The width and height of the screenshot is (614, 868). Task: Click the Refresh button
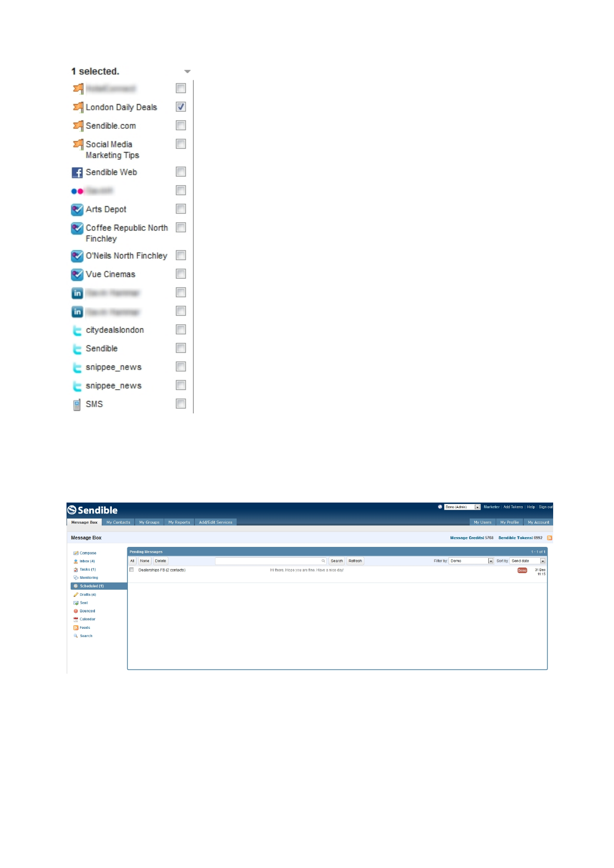[x=355, y=561]
